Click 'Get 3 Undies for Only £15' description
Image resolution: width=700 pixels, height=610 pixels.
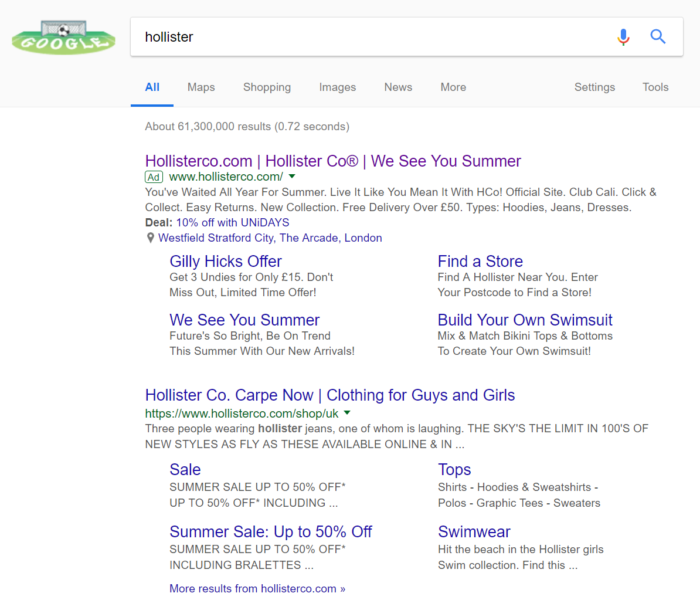252,284
